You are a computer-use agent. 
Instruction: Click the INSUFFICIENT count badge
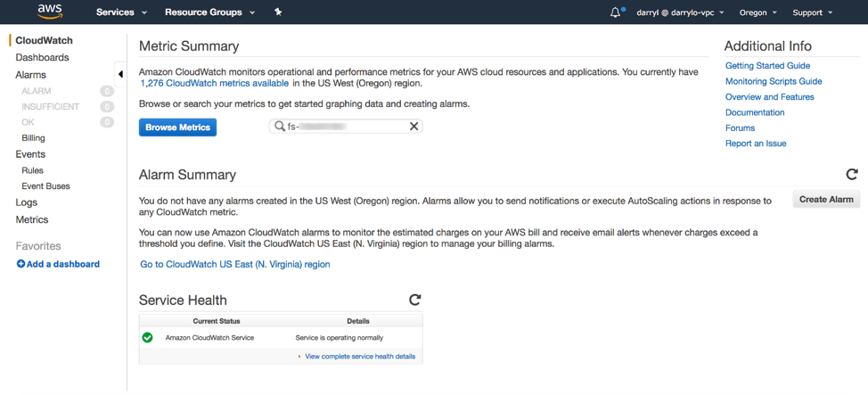(x=107, y=106)
